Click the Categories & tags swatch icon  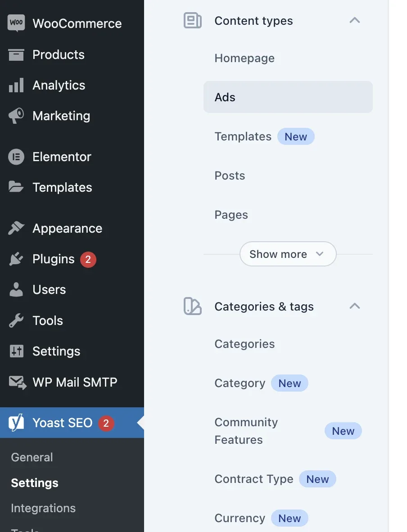(192, 306)
